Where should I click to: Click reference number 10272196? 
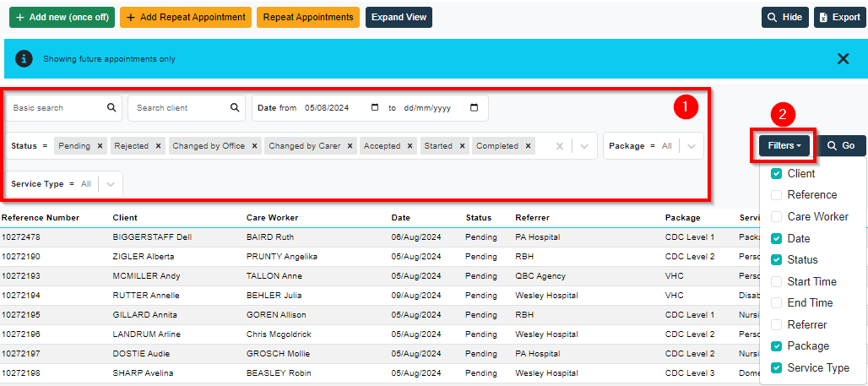21,334
